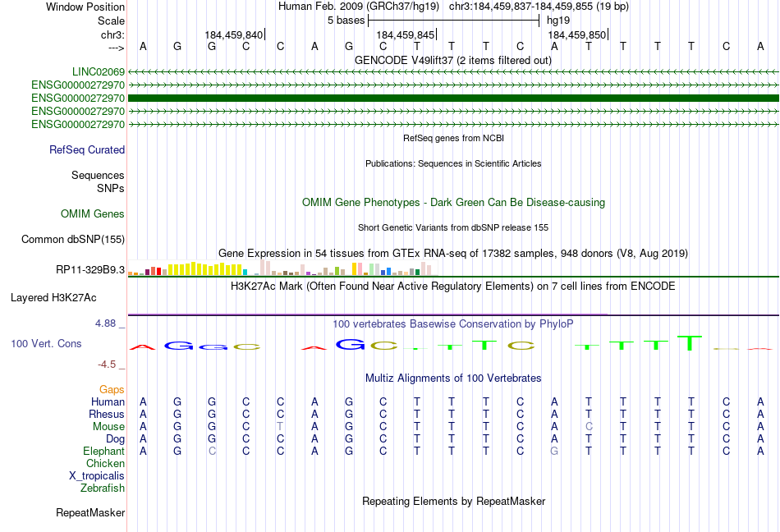The image size is (780, 532).
Task: Click Basewise Conservation by PhyloP title
Action: pyautogui.click(x=452, y=323)
